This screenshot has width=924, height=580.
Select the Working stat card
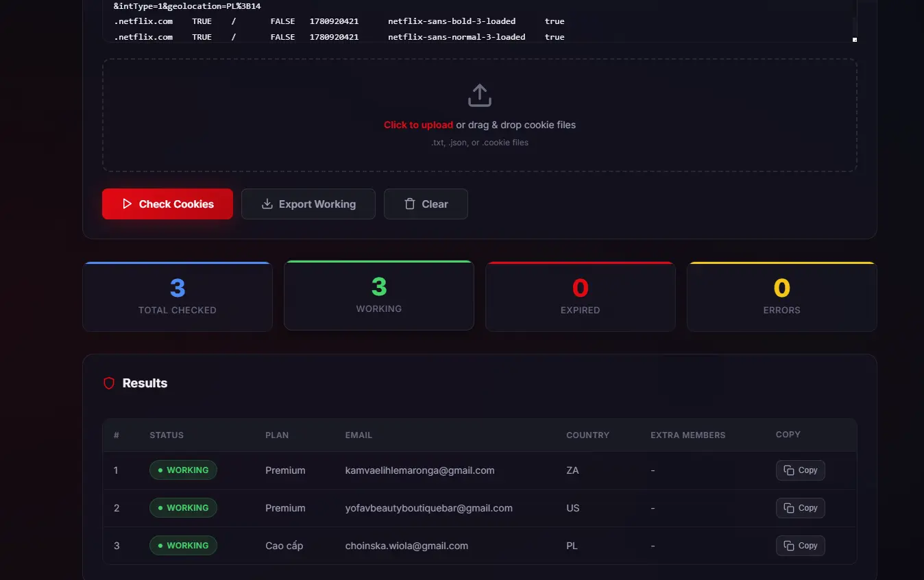379,295
